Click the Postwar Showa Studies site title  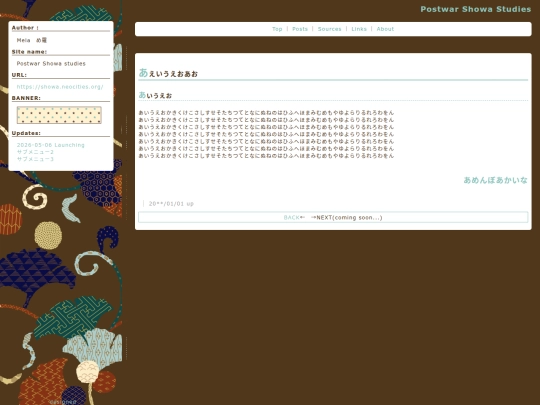pos(476,9)
